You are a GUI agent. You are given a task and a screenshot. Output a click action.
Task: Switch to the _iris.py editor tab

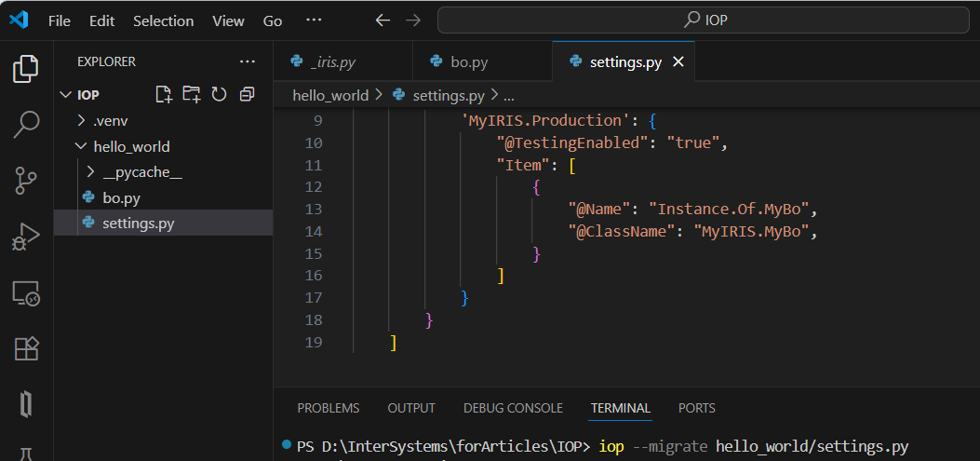coord(332,62)
